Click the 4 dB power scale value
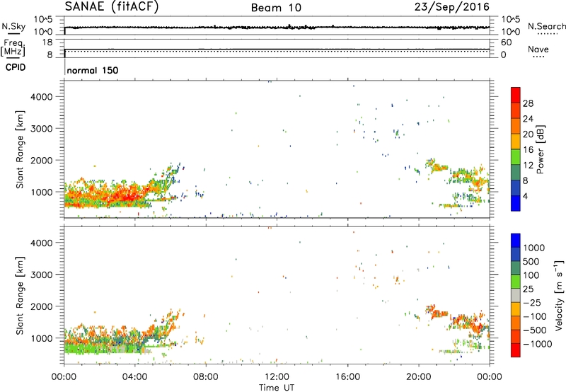Image resolution: width=566 pixels, height=392 pixels. [x=526, y=197]
